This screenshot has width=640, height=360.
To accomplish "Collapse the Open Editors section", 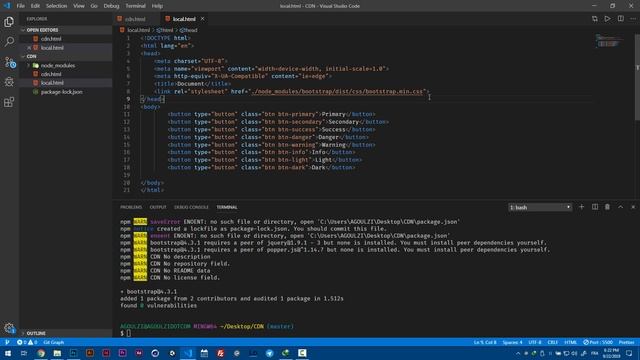I will [42, 30].
